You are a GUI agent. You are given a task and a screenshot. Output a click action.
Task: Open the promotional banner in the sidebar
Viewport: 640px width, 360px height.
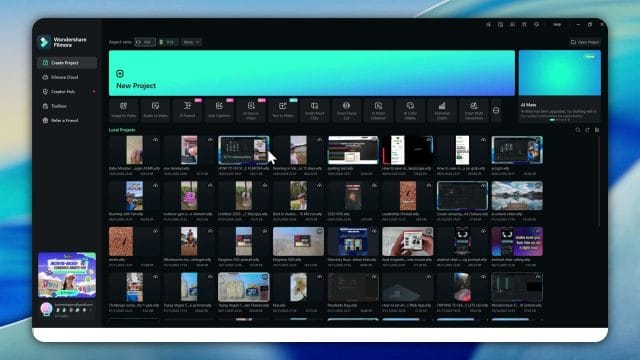click(x=67, y=275)
